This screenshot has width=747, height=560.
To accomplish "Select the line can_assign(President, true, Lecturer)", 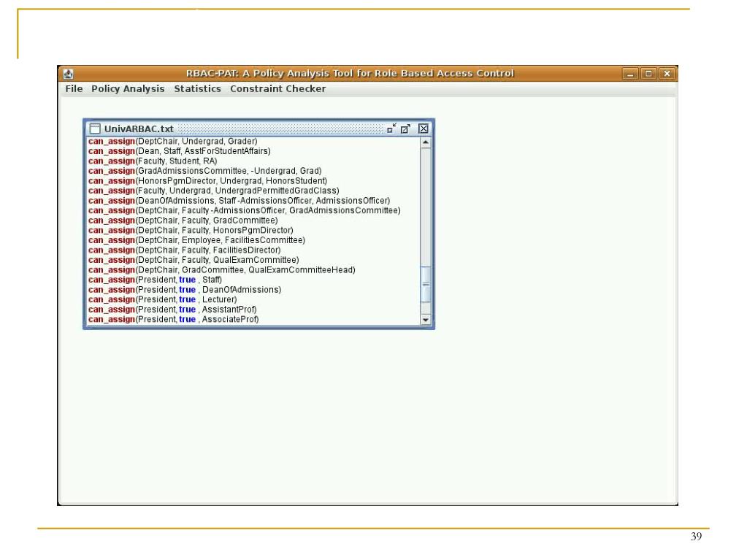I will [x=162, y=299].
